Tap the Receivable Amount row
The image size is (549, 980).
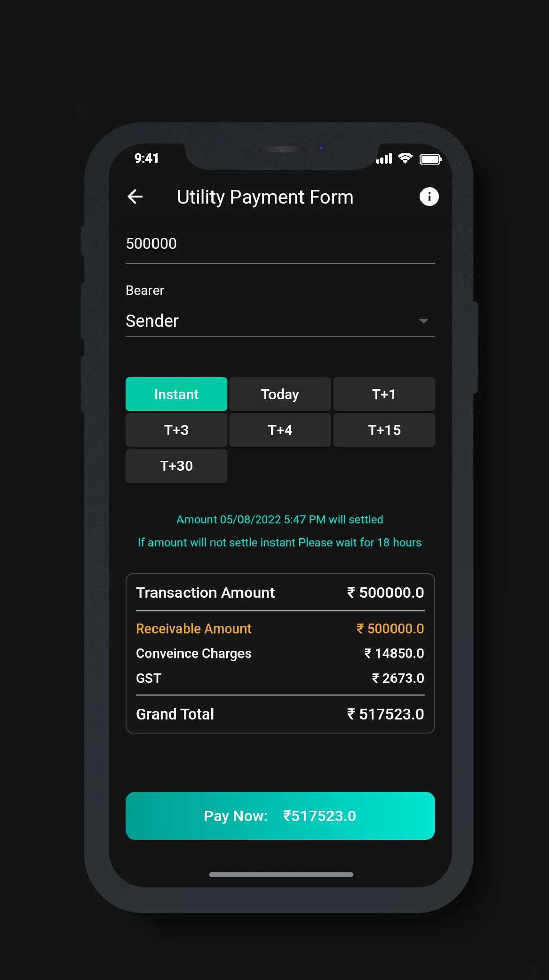click(x=280, y=629)
